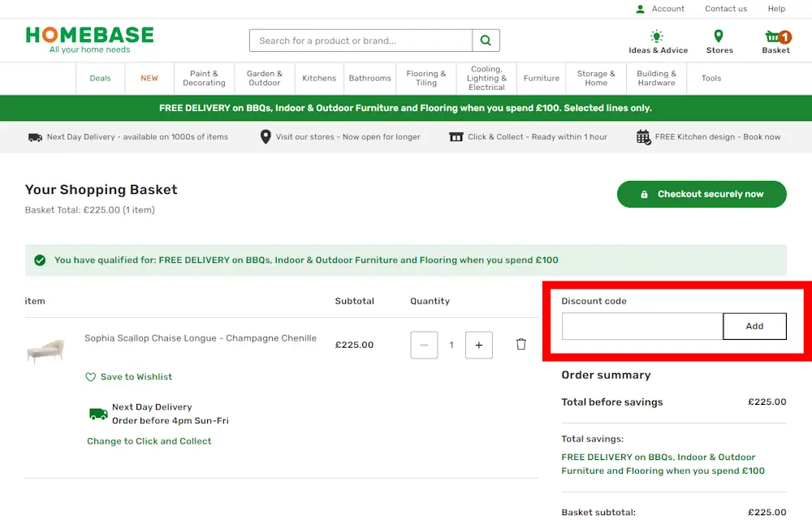Viewport: 812px width, 520px height.
Task: Click Visit our stores info text
Action: coord(348,137)
